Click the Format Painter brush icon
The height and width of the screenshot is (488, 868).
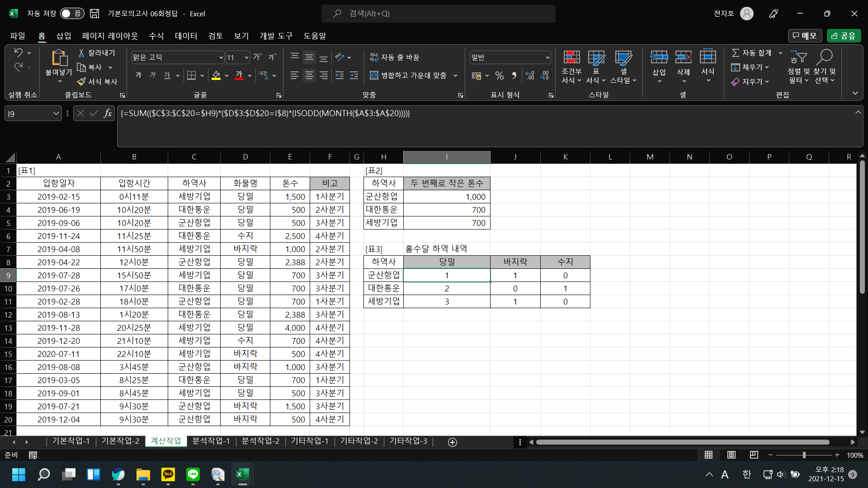point(81,82)
